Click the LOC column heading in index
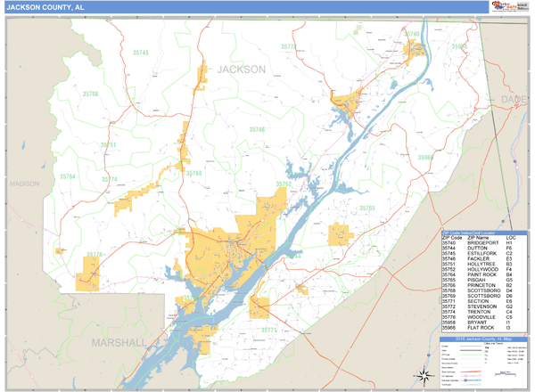Image resolution: width=535 pixels, height=392 pixels. click(511, 238)
